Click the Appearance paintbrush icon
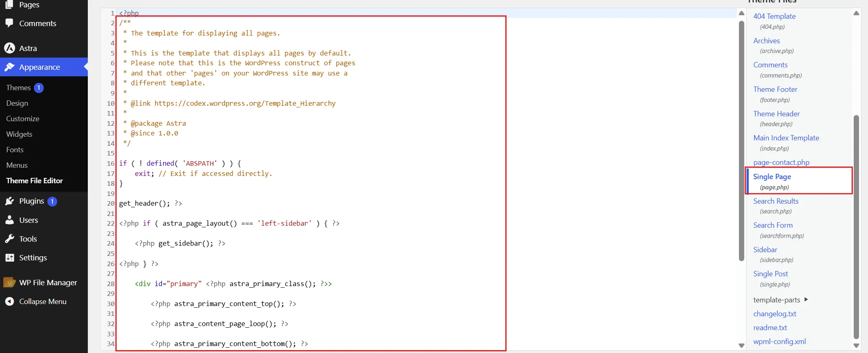The height and width of the screenshot is (353, 868). [9, 67]
